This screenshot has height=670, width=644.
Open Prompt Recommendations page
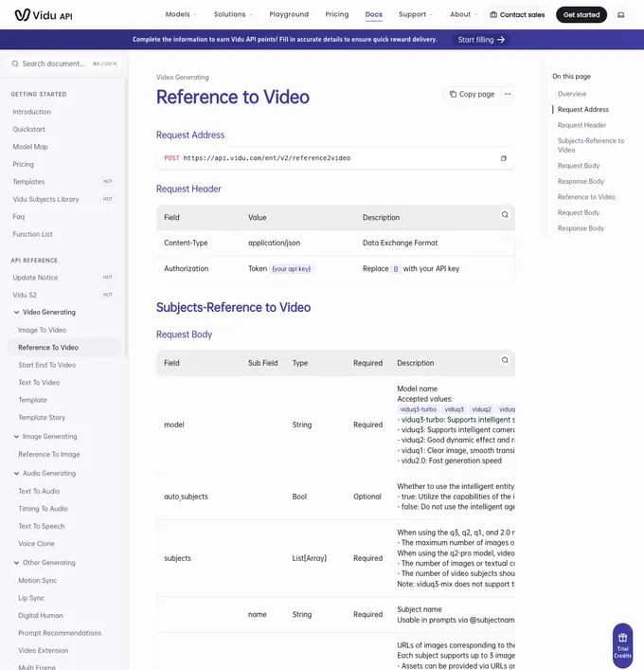pyautogui.click(x=60, y=633)
